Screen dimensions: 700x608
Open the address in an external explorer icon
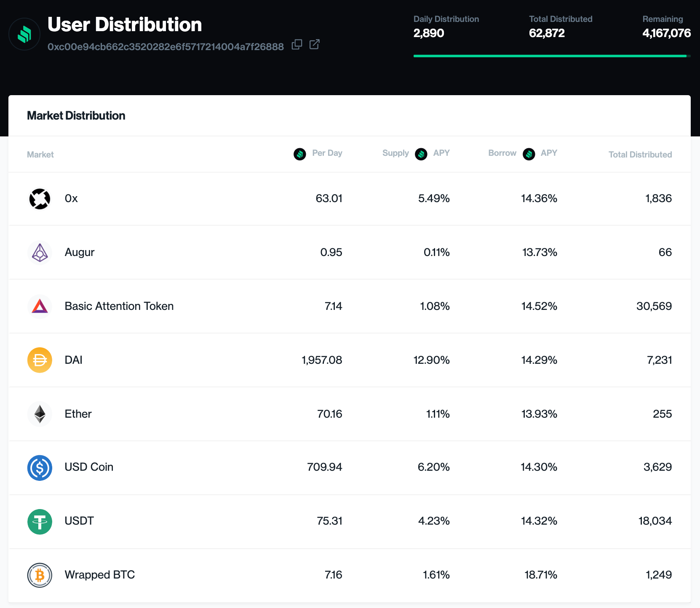point(315,45)
